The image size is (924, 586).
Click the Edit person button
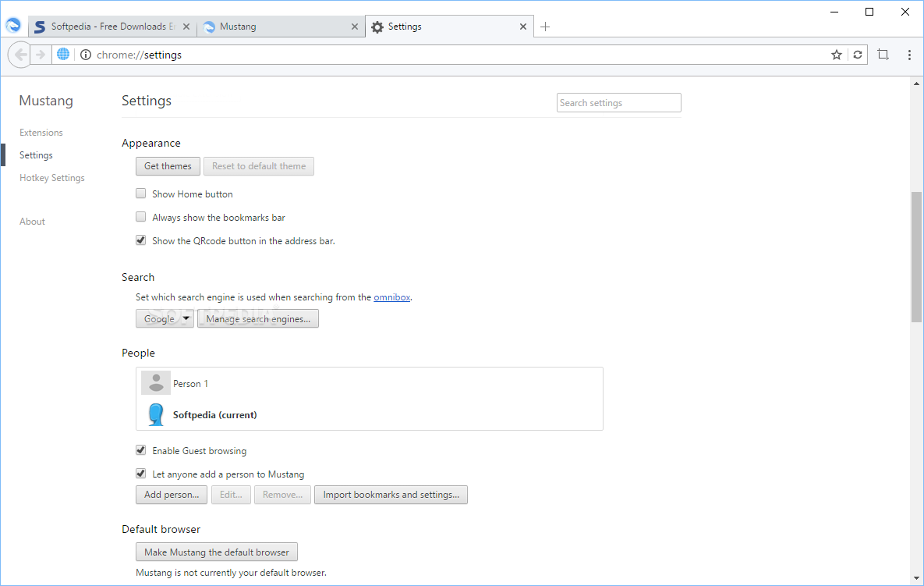point(231,495)
